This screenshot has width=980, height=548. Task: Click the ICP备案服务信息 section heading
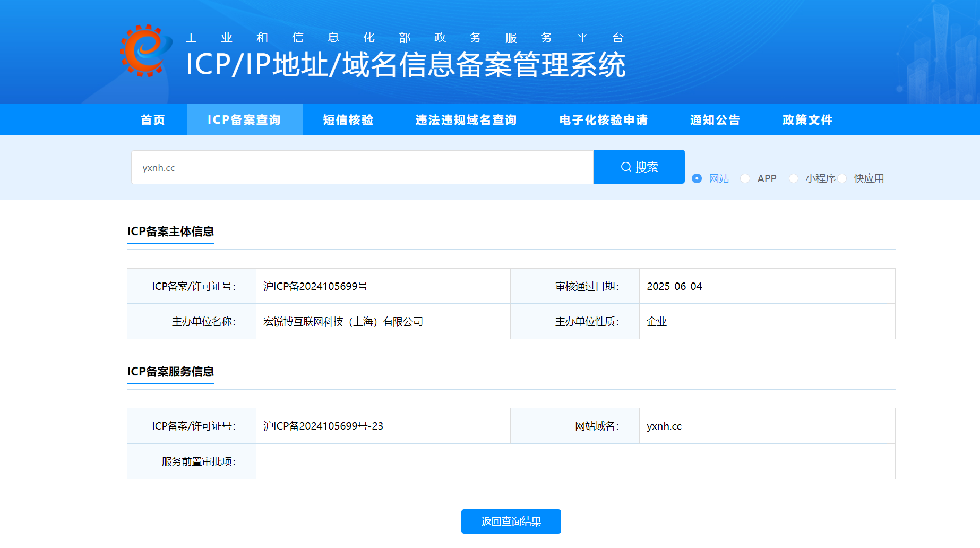click(x=170, y=372)
